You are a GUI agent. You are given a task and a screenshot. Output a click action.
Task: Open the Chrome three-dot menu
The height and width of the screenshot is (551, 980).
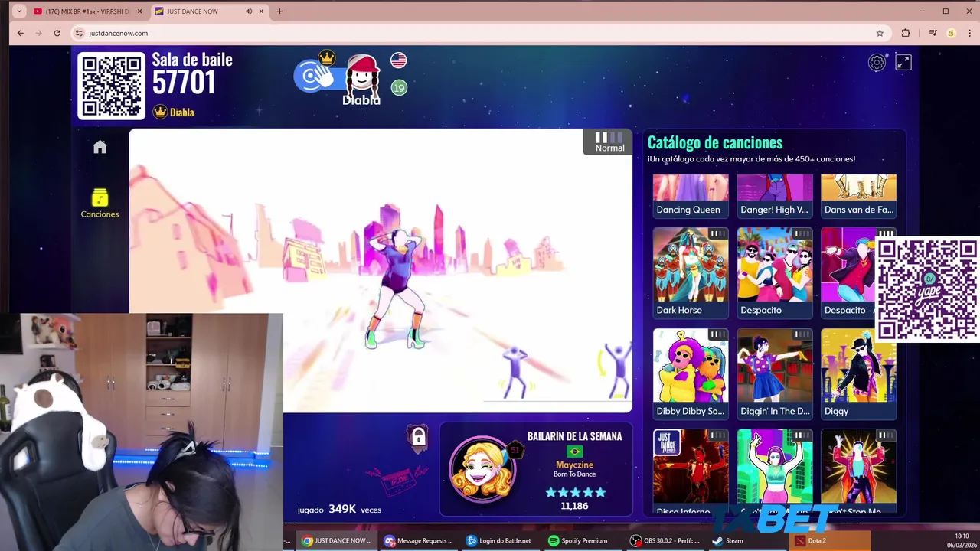[x=969, y=33]
